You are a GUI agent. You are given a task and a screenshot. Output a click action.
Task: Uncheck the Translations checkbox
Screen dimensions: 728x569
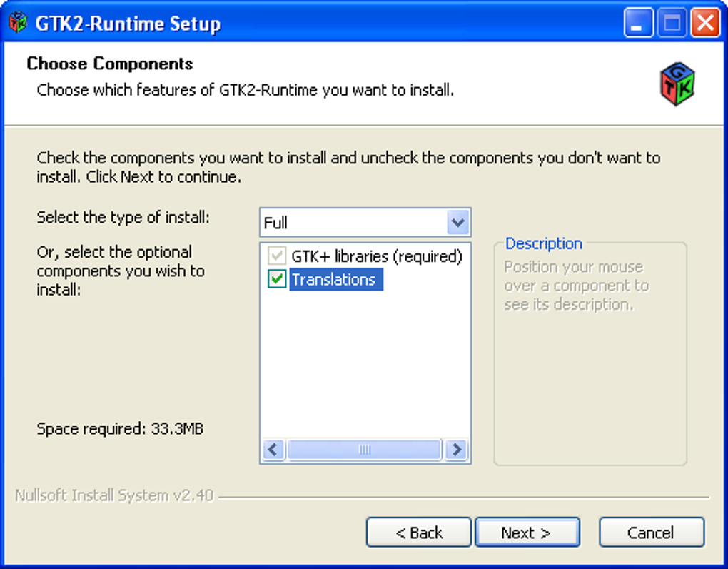pos(277,280)
